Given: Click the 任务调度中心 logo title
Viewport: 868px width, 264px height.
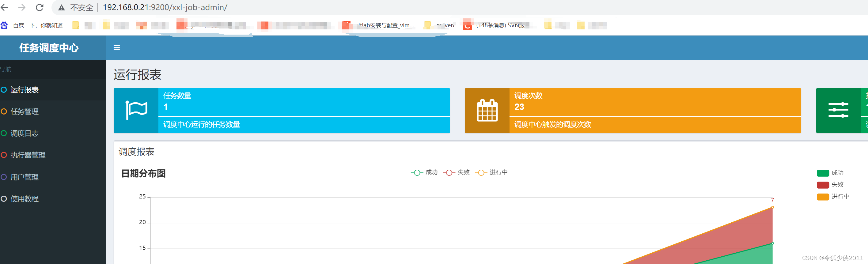Looking at the screenshot, I should (49, 48).
